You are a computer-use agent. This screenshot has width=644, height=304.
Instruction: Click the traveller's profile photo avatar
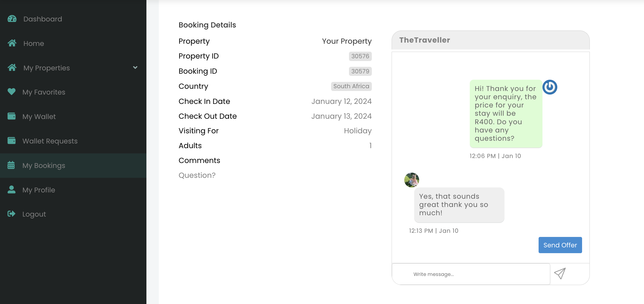(x=412, y=180)
